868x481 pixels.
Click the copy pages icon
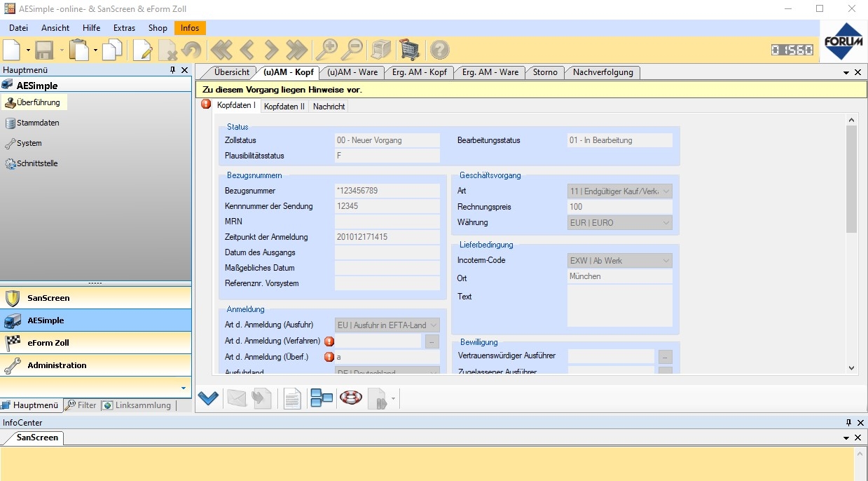click(x=112, y=50)
